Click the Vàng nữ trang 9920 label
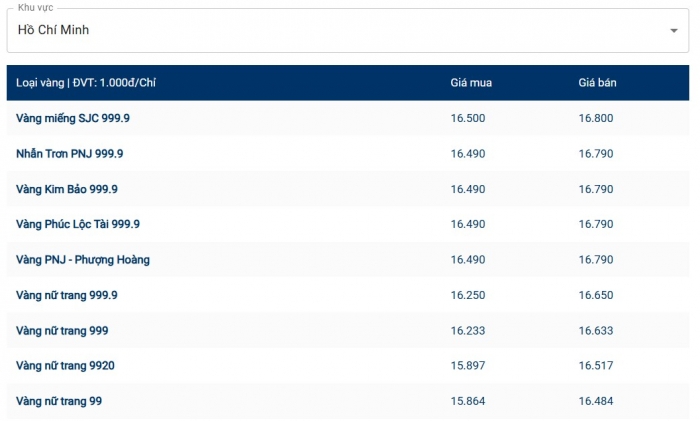The width and height of the screenshot is (700, 421). (x=65, y=366)
